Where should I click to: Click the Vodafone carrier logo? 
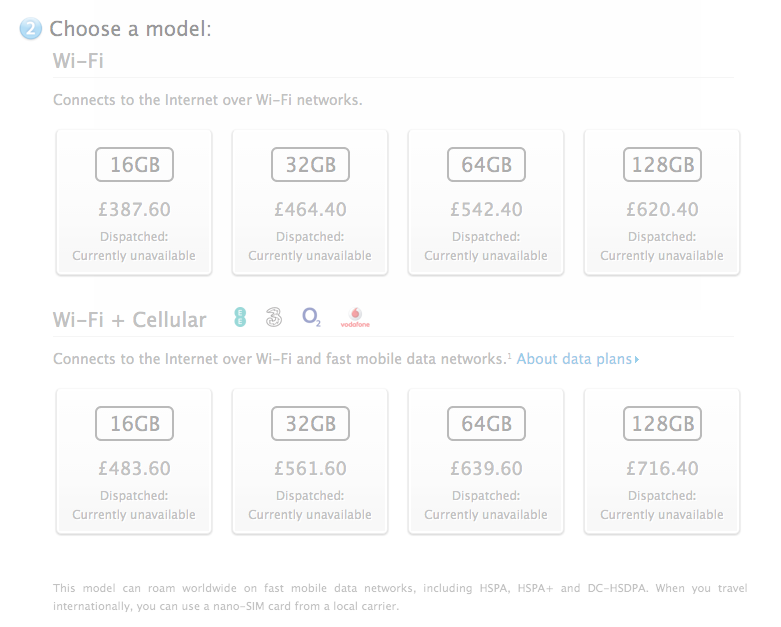coord(355,319)
